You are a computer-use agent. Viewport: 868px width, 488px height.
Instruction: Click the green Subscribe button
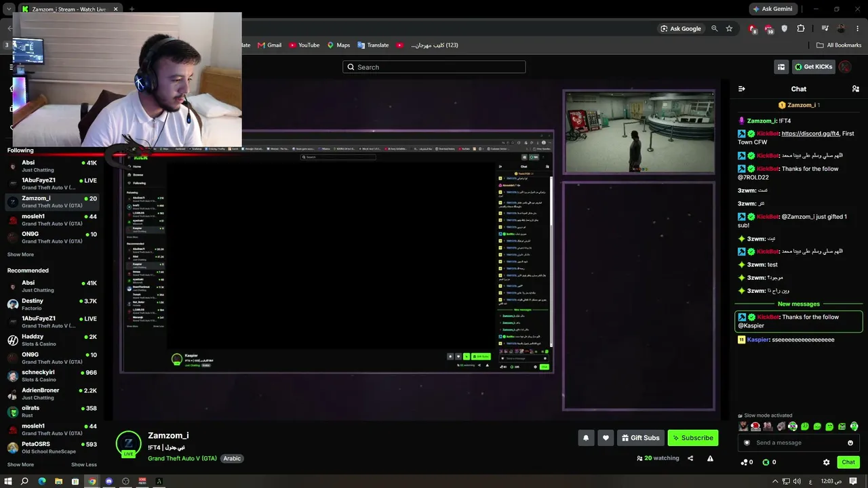[x=693, y=438]
